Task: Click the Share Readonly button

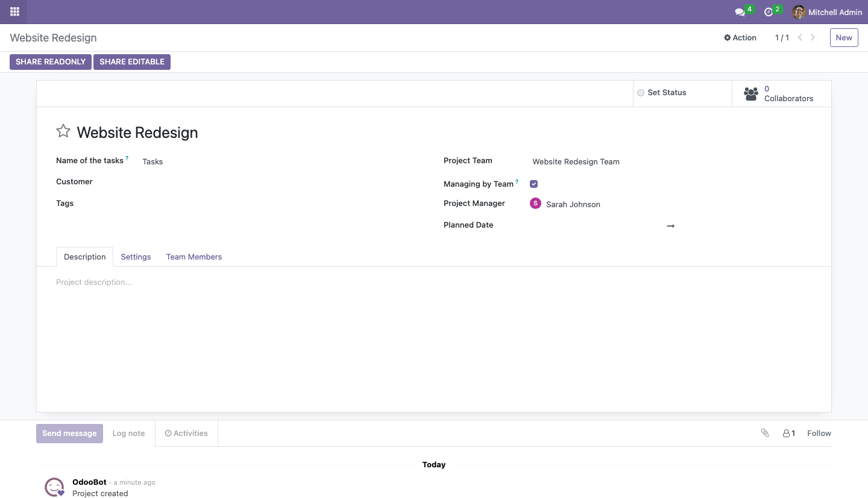Action: 51,62
